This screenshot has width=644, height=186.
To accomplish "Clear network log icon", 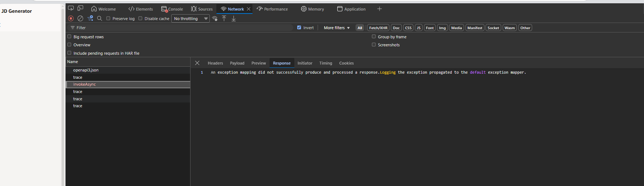I will click(80, 18).
